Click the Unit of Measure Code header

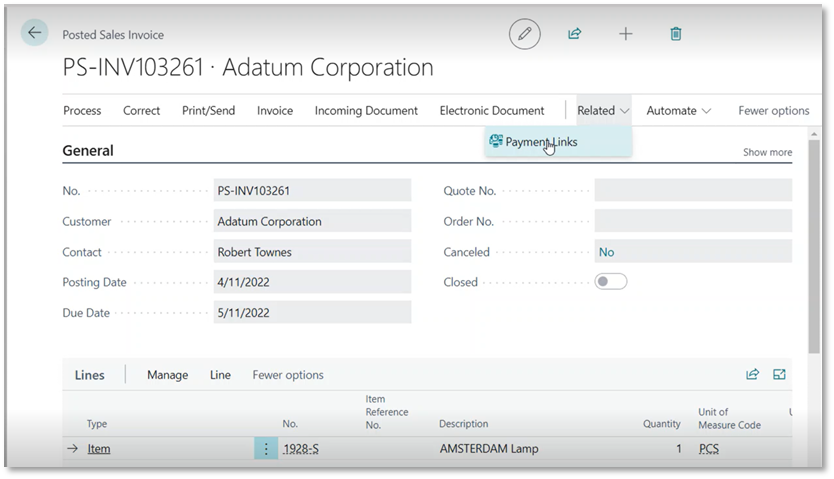click(x=729, y=418)
